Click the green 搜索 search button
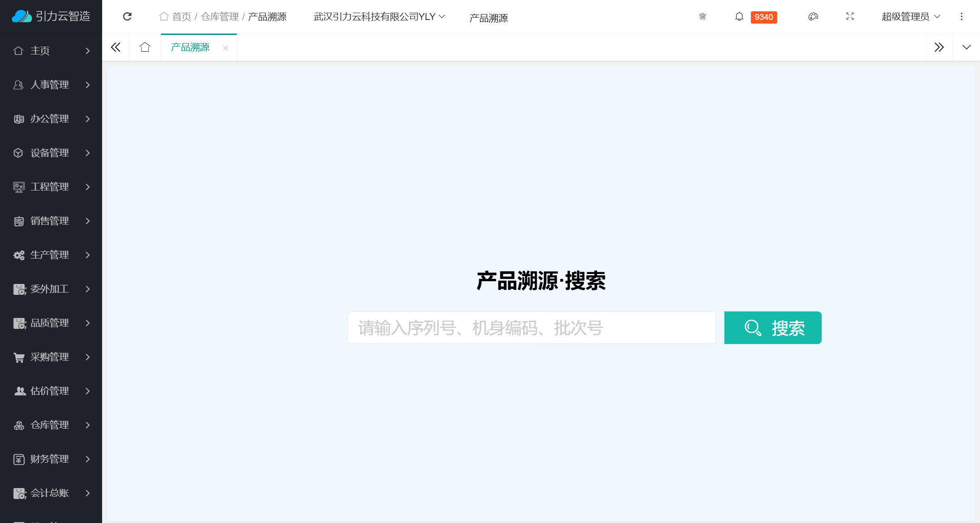Screen dimensions: 980x523 (x=773, y=327)
